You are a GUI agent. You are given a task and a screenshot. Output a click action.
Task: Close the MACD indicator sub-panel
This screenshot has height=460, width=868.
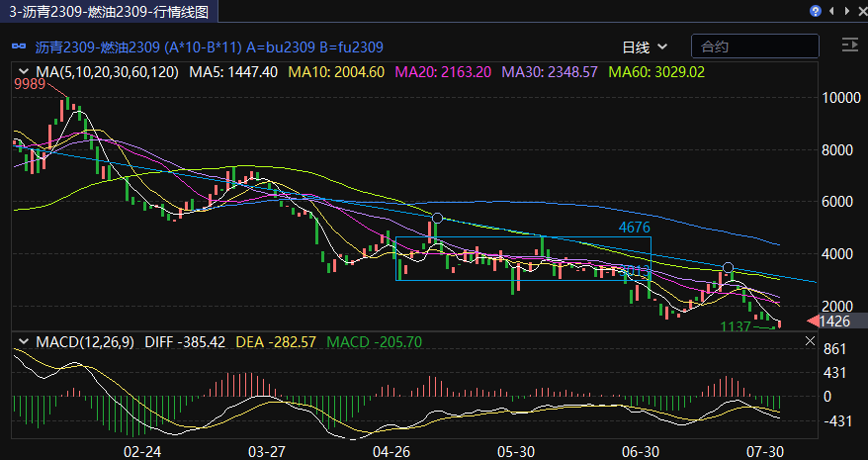click(811, 341)
